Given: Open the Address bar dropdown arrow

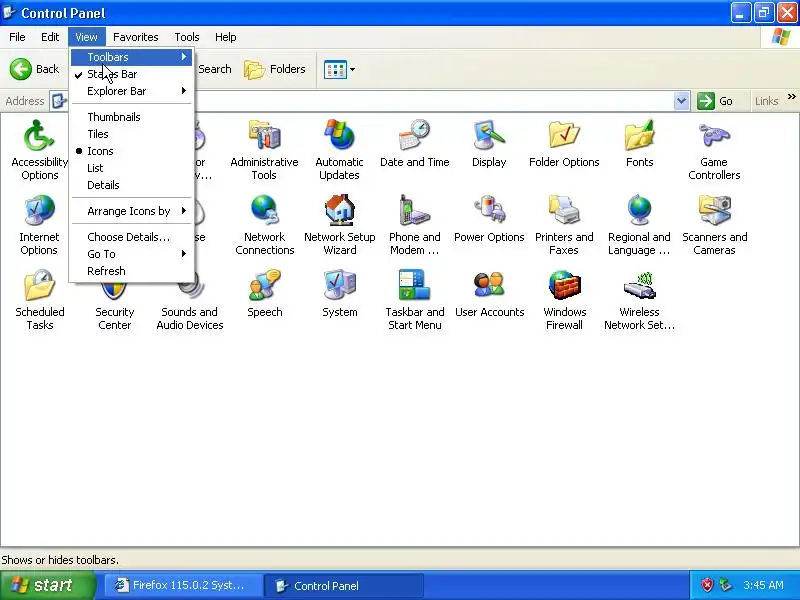Looking at the screenshot, I should pos(681,101).
